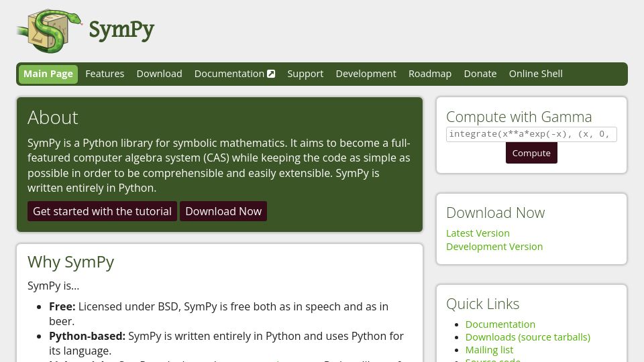The width and height of the screenshot is (644, 362).
Task: Open the Main Page tab
Action: (x=48, y=74)
